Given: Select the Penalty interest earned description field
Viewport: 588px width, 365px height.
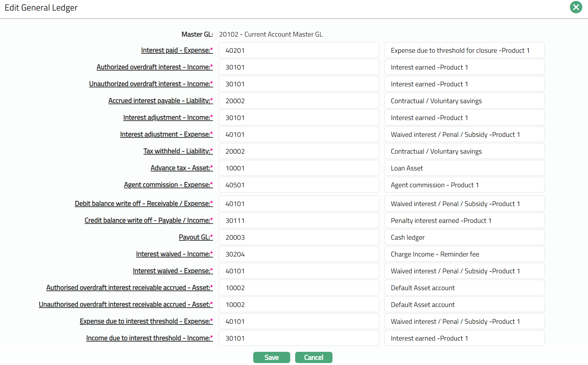Looking at the screenshot, I should point(464,221).
